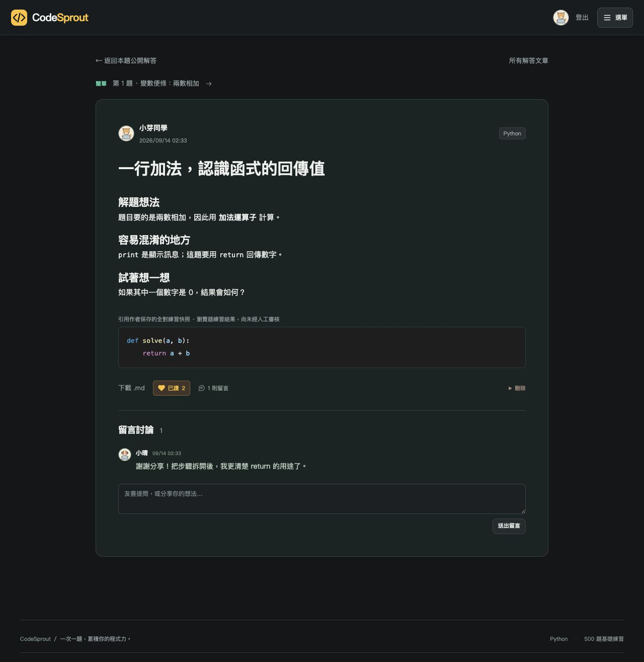Click the CodeSprout code-bracket logo icon
Image resolution: width=644 pixels, height=662 pixels.
coord(19,18)
